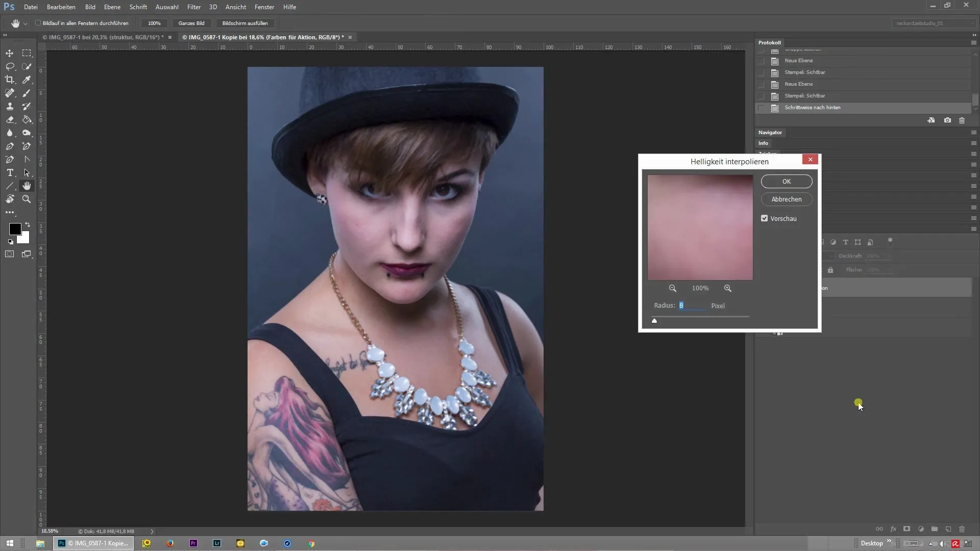The width and height of the screenshot is (980, 551).
Task: Swap foreground and background colors
Action: point(28,224)
